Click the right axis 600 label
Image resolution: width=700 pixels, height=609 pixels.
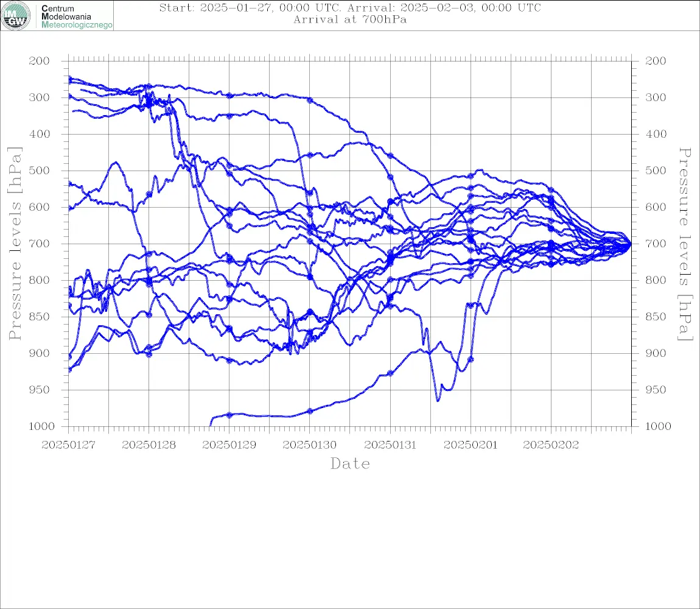(x=656, y=207)
